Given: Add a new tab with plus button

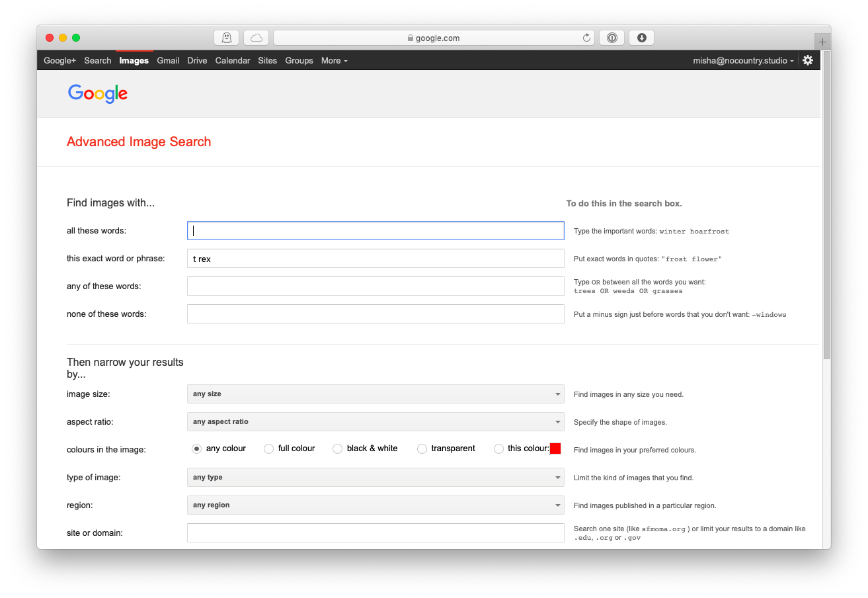Looking at the screenshot, I should (822, 42).
